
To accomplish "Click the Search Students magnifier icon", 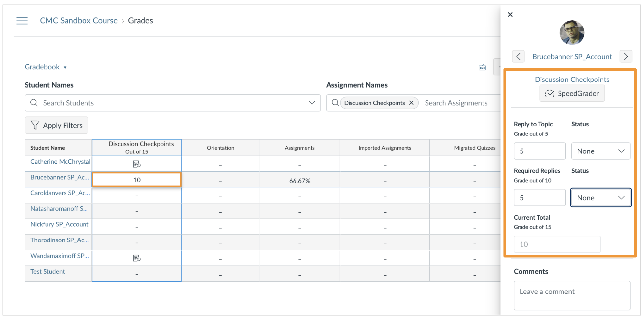I will coord(34,103).
